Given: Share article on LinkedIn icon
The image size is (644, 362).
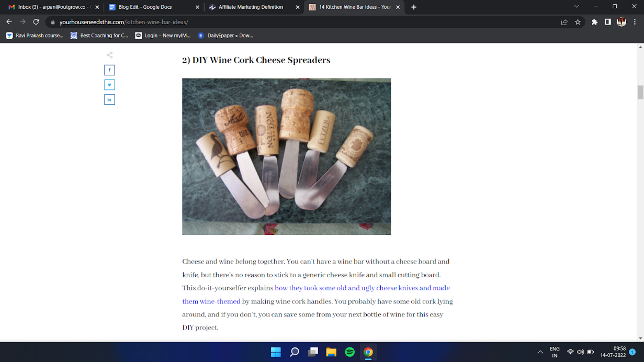Looking at the screenshot, I should point(109,99).
